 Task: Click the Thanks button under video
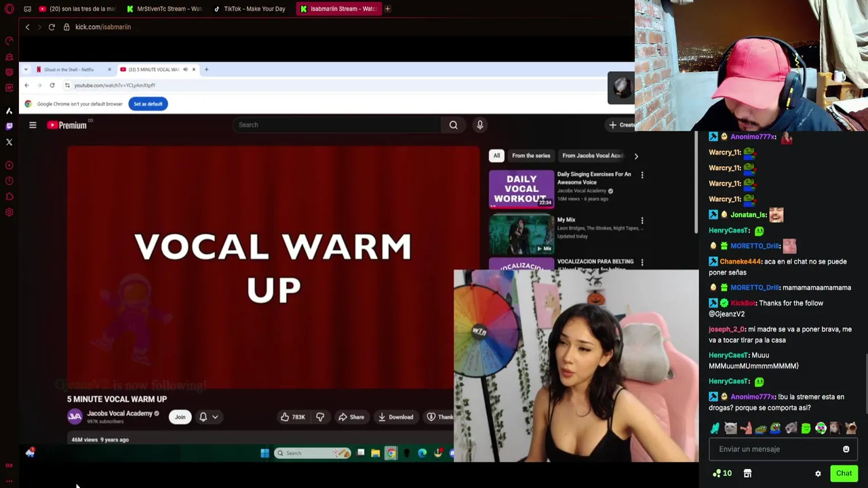click(439, 417)
